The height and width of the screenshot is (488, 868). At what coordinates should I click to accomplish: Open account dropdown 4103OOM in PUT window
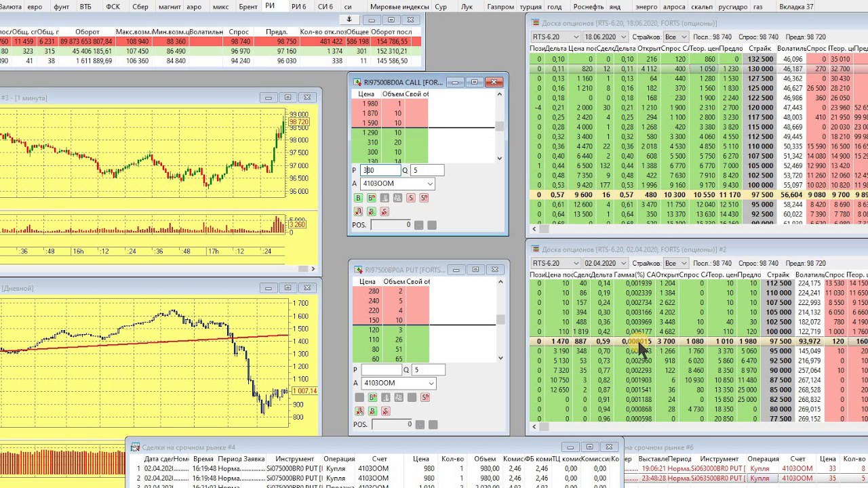[431, 383]
